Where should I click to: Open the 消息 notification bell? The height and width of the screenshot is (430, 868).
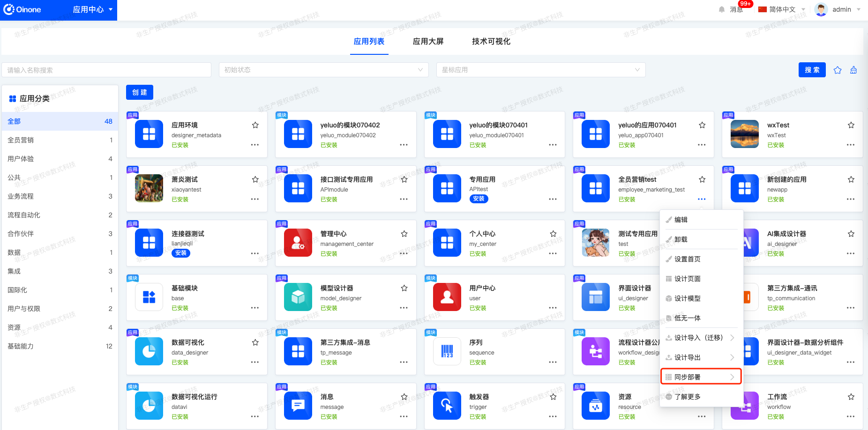[722, 9]
